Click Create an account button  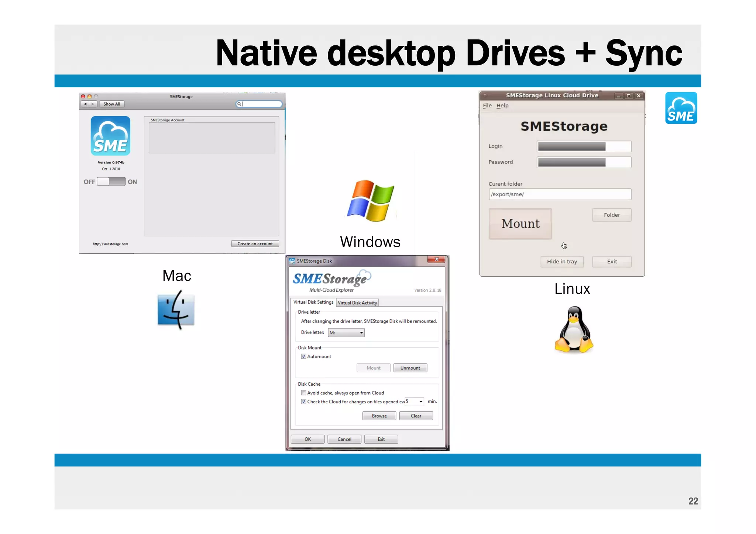point(255,244)
